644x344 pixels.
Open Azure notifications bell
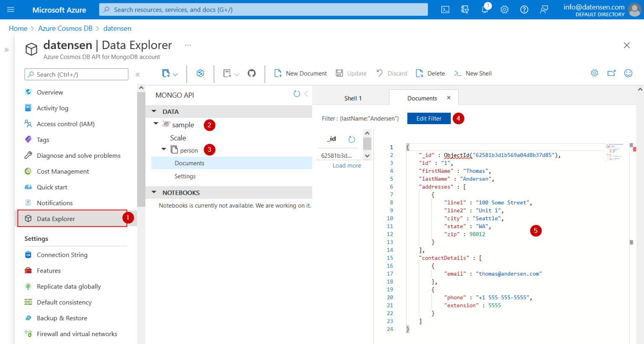(x=485, y=9)
